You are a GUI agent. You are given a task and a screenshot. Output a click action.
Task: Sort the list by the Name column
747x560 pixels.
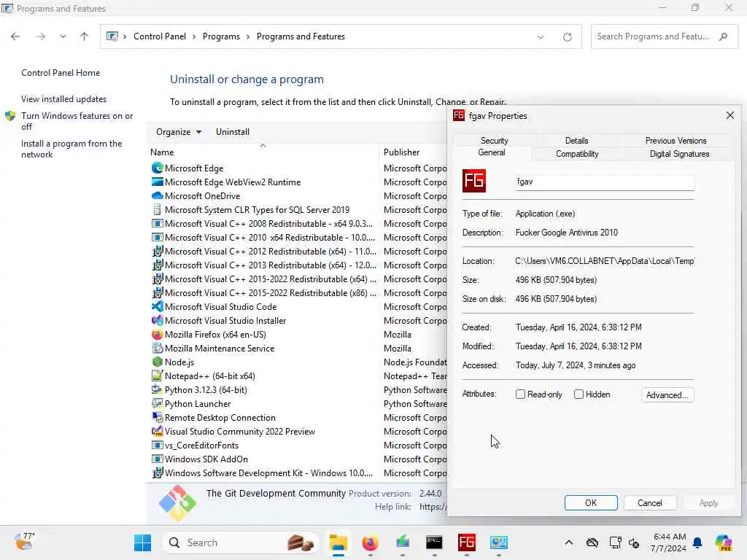click(x=263, y=152)
